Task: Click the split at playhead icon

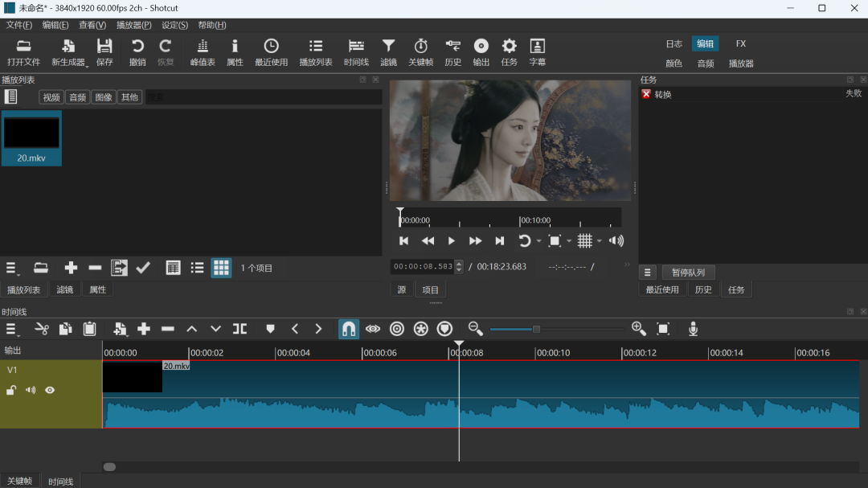Action: (240, 329)
